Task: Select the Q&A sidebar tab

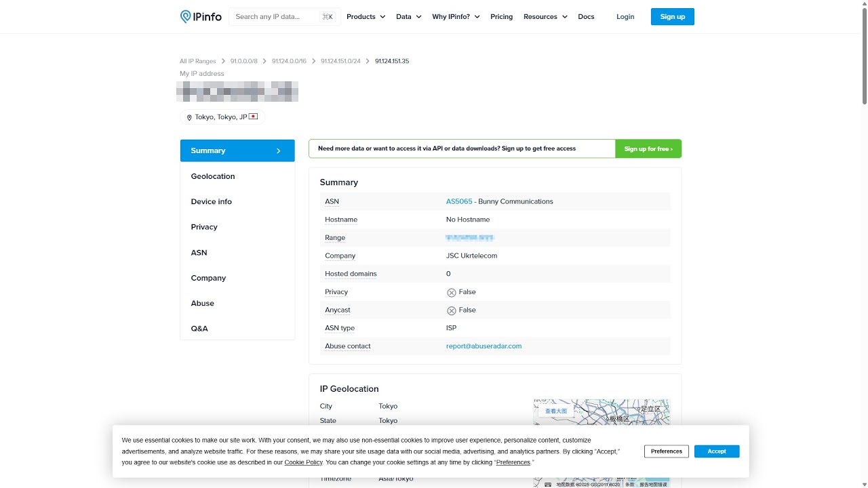Action: click(237, 328)
